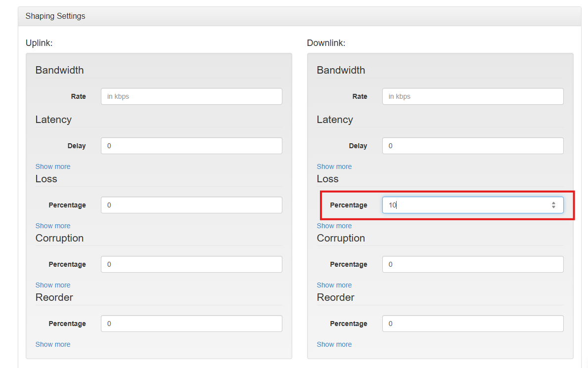Show more options under Downlink Loss
This screenshot has width=588, height=368.
tap(334, 226)
